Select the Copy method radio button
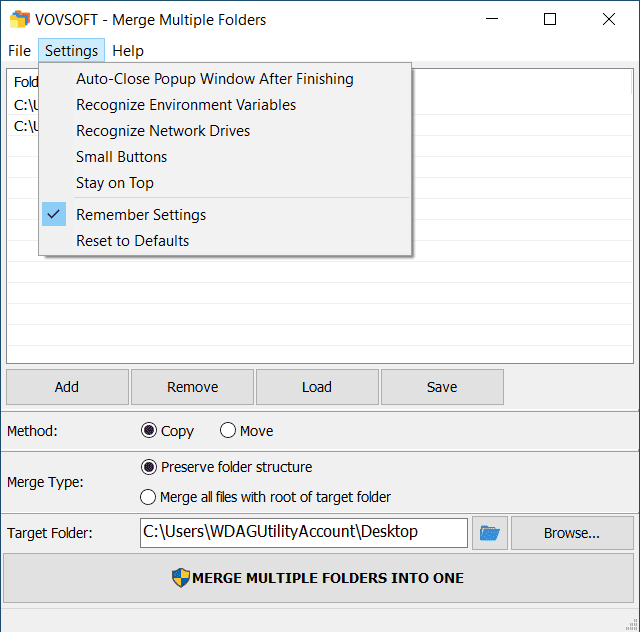 point(149,430)
